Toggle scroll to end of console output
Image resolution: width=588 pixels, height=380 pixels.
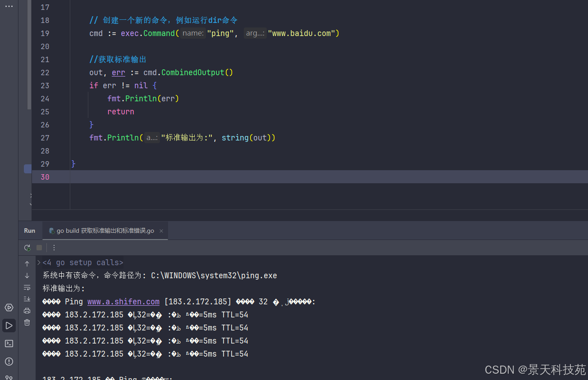click(x=27, y=299)
